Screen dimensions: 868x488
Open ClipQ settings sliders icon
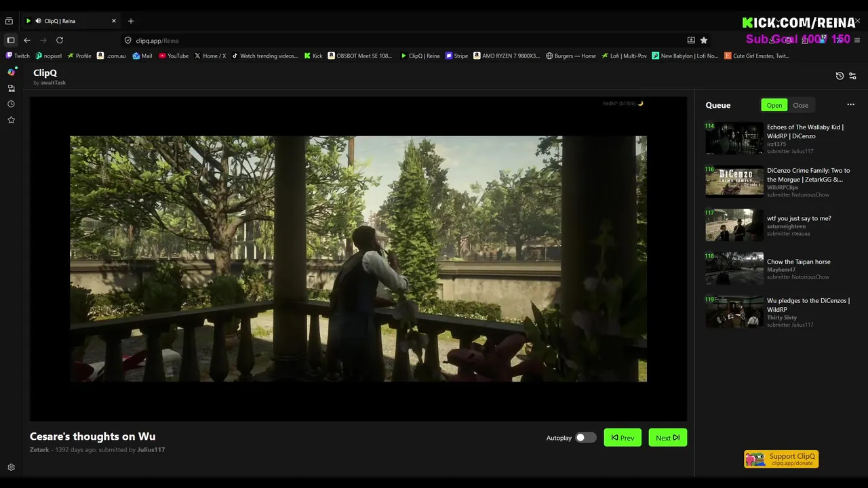(852, 76)
